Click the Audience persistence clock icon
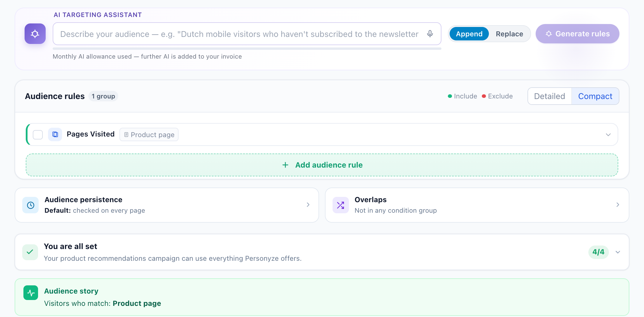The width and height of the screenshot is (644, 317). pyautogui.click(x=30, y=205)
